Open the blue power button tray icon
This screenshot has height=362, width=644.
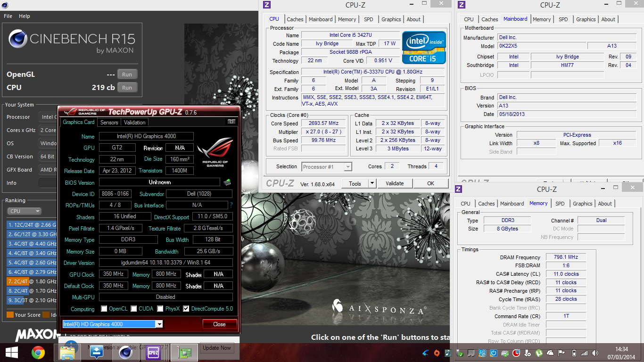click(494, 353)
